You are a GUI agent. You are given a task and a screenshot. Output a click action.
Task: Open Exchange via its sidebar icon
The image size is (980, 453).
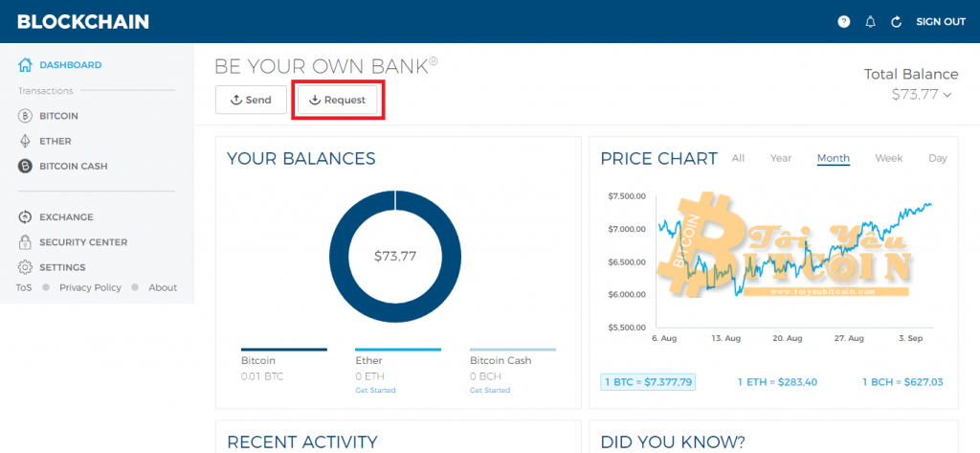[25, 217]
